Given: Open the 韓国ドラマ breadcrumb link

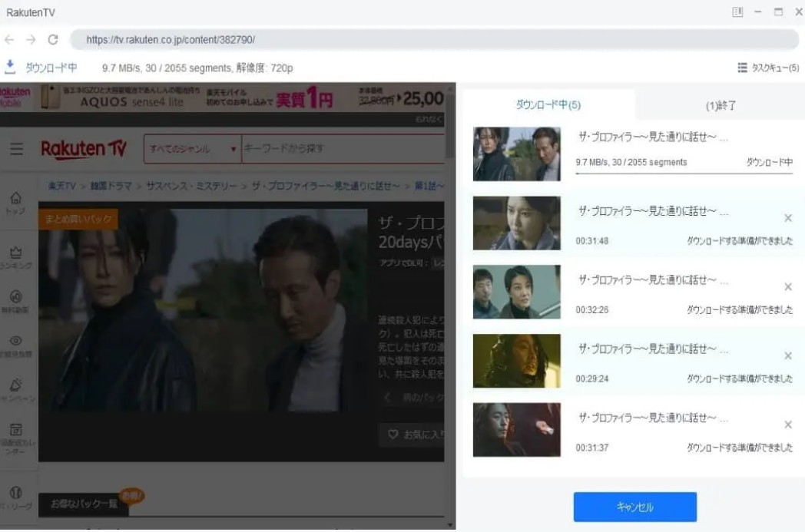Looking at the screenshot, I should [111, 186].
